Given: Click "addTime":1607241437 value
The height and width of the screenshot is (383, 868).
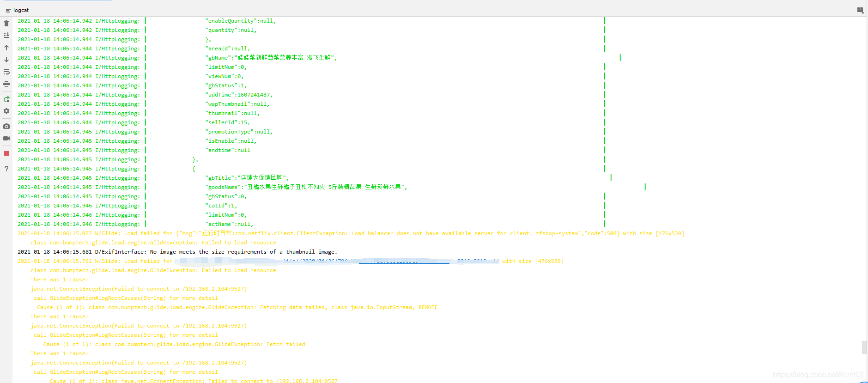Looking at the screenshot, I should click(x=239, y=95).
